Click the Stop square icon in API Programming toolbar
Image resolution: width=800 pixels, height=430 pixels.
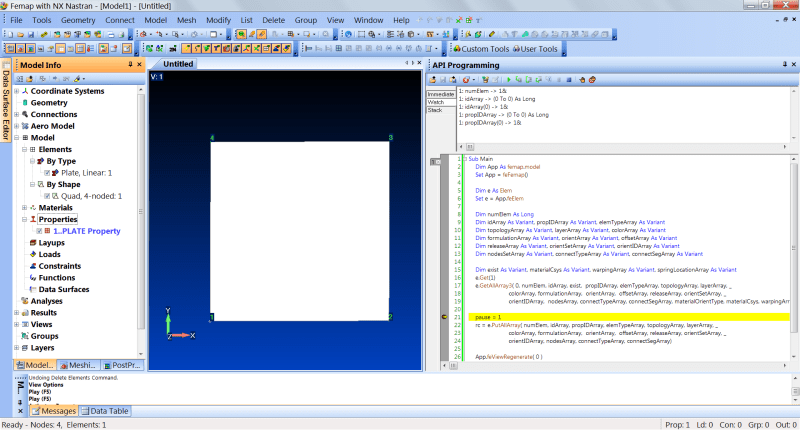(x=569, y=80)
